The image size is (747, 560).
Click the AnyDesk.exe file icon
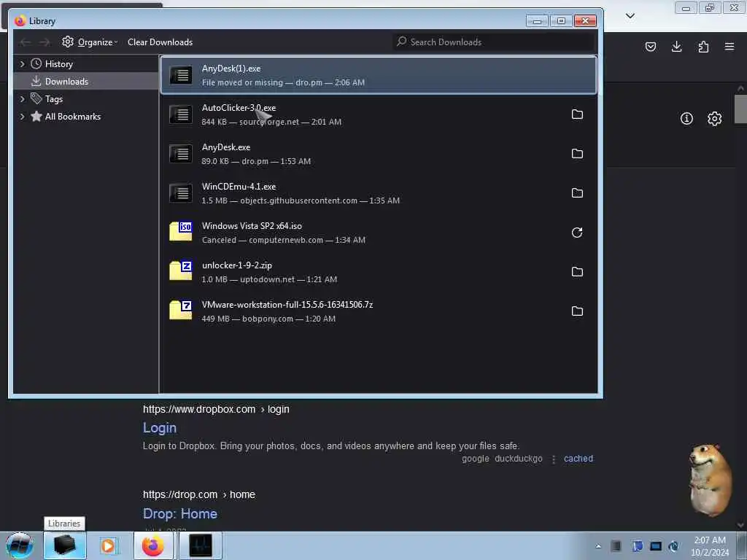point(181,153)
